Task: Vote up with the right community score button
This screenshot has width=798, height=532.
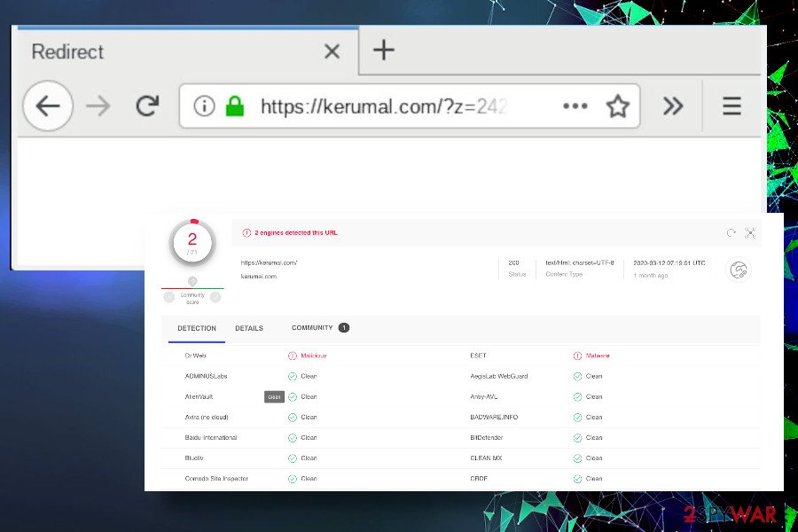Action: 215,297
